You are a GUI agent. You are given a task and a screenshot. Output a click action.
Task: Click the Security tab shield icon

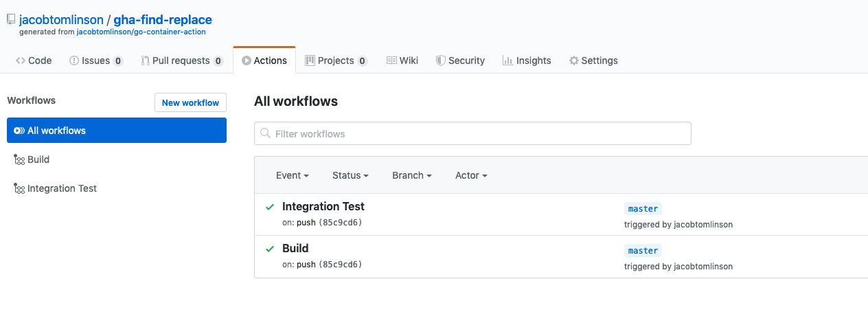[x=441, y=60]
